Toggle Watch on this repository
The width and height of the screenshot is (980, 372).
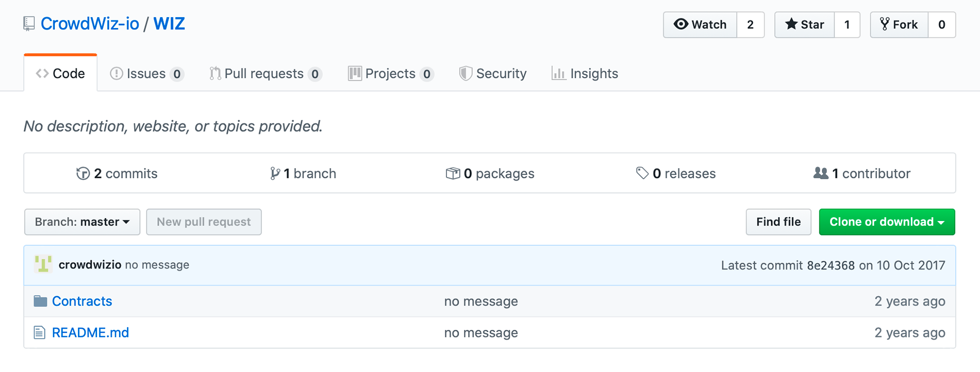click(700, 25)
